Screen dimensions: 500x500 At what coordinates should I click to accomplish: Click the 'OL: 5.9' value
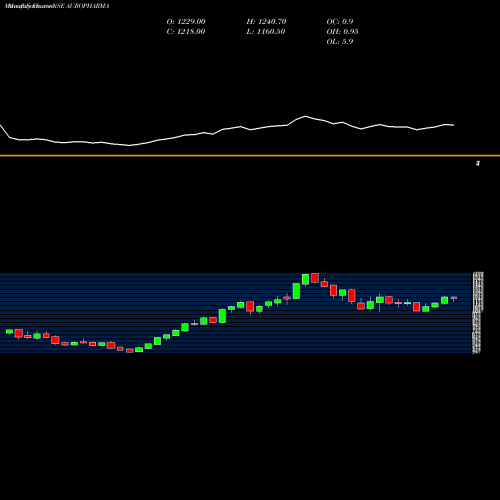pos(340,42)
